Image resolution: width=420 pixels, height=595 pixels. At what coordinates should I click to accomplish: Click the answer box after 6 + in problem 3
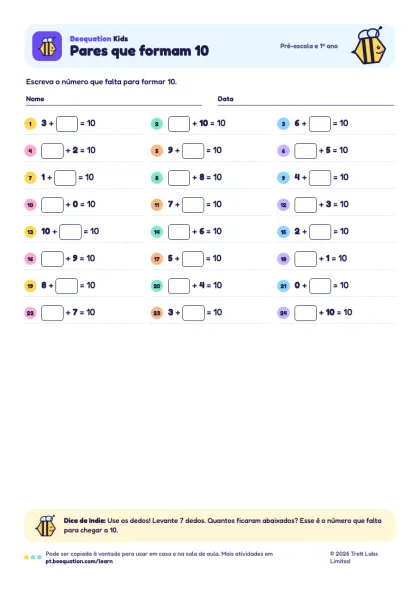(320, 124)
